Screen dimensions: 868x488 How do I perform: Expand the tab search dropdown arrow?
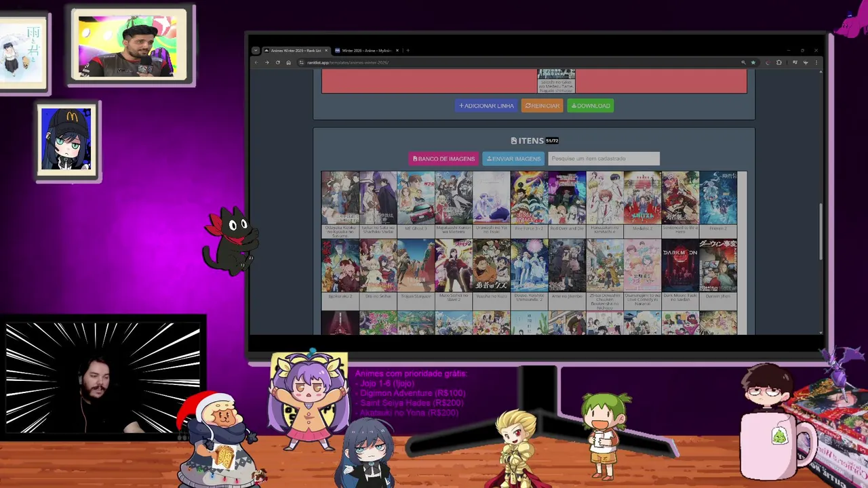(x=255, y=50)
